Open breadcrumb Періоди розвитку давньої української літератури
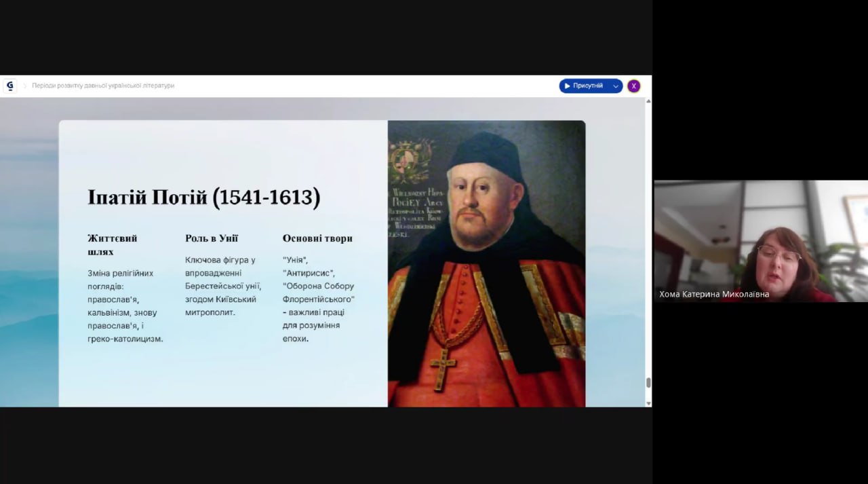Viewport: 868px width, 484px height. pyautogui.click(x=103, y=86)
